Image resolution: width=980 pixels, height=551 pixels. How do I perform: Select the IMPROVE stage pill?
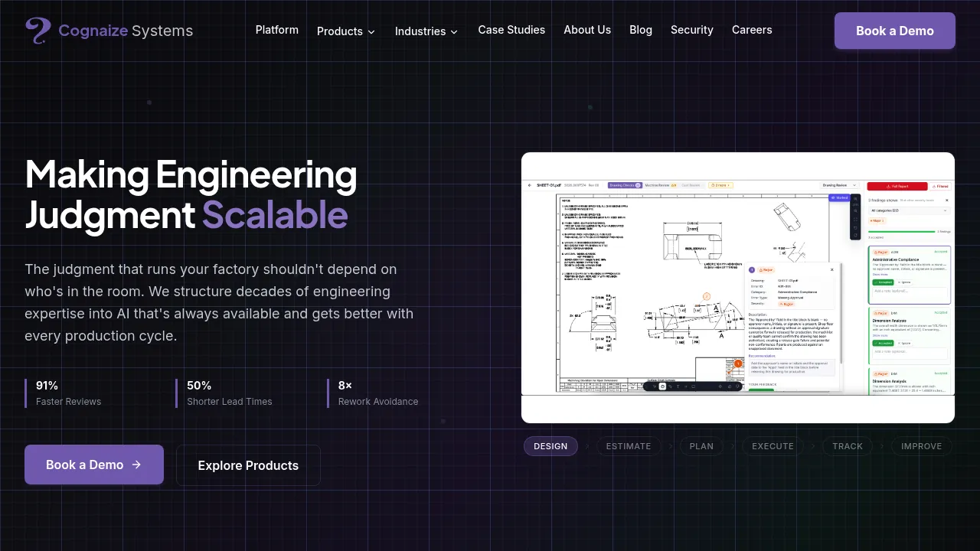point(922,446)
